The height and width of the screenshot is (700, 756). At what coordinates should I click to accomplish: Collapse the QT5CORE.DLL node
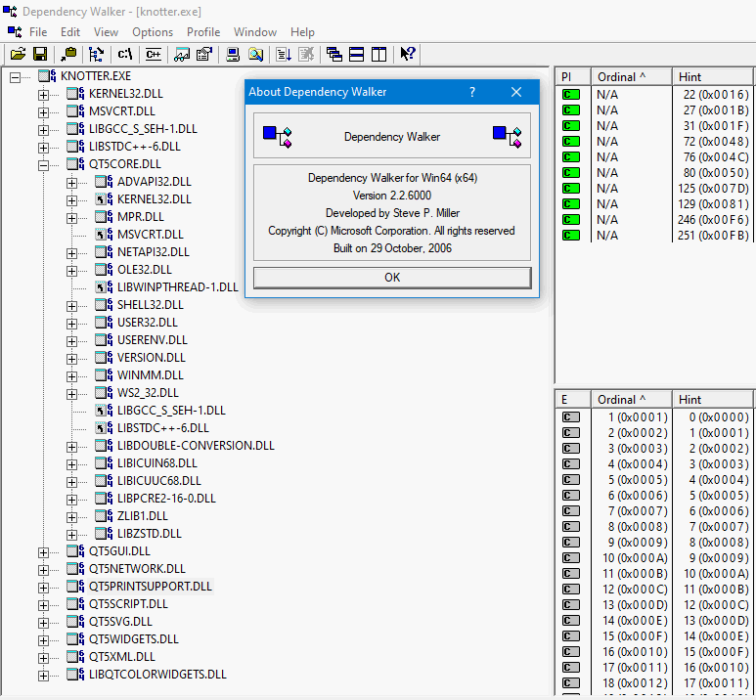43,165
